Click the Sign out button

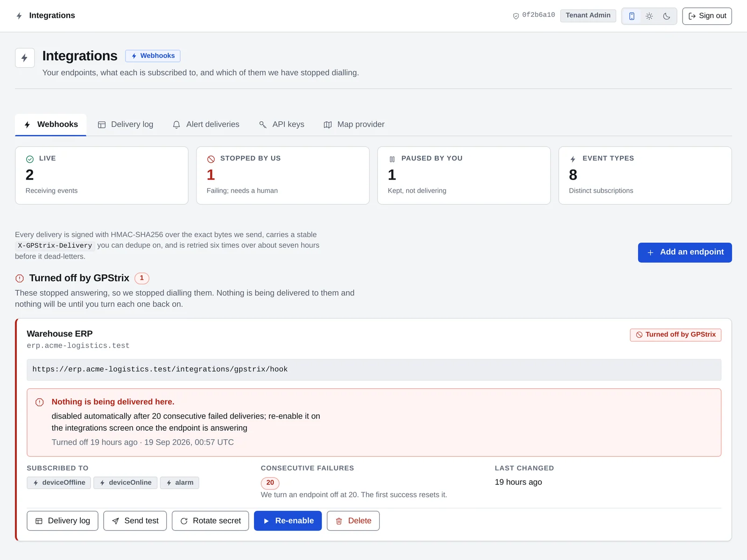(x=707, y=16)
